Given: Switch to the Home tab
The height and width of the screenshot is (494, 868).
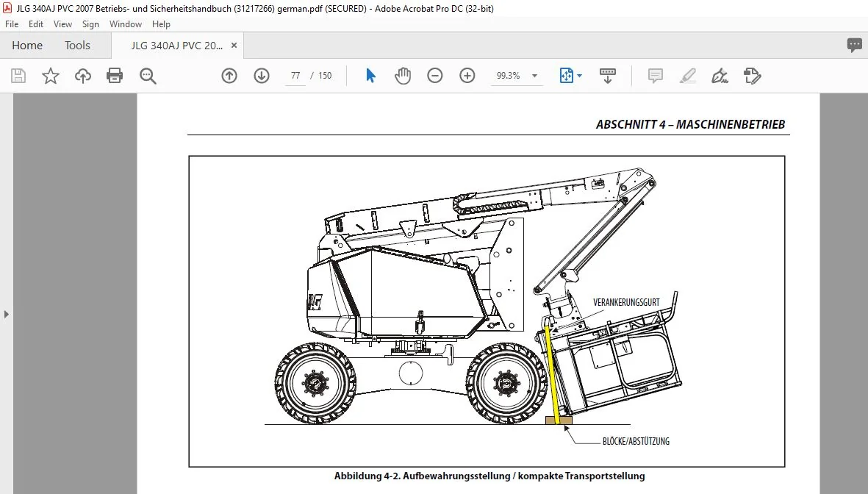Looking at the screenshot, I should pyautogui.click(x=27, y=46).
